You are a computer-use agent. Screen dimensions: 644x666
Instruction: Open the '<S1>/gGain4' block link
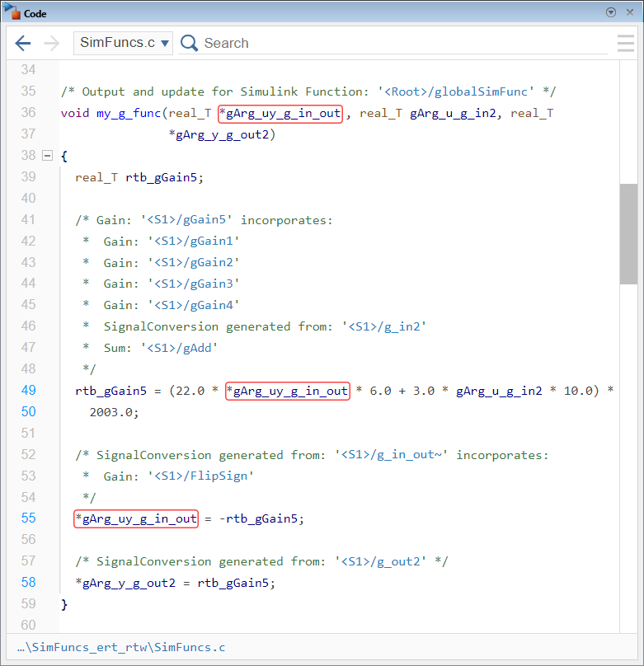[193, 305]
